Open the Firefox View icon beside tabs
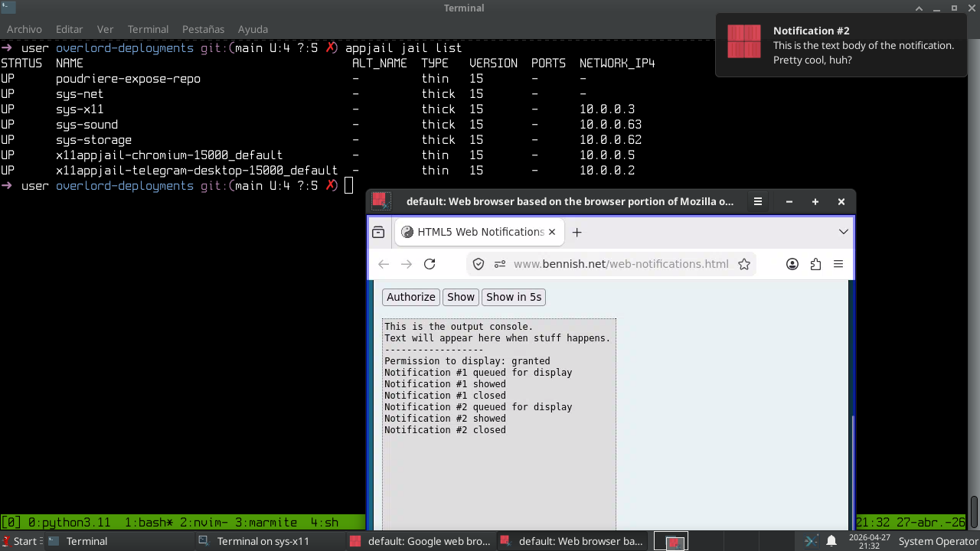Viewport: 980px width, 551px height. click(x=378, y=232)
